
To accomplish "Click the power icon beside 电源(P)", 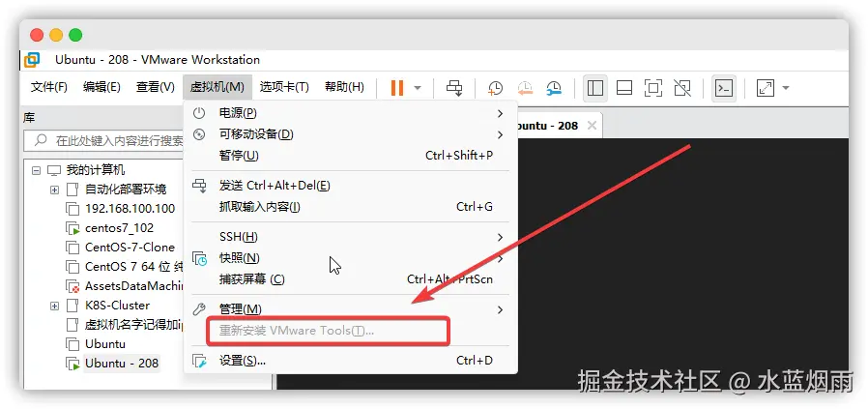I will pyautogui.click(x=199, y=113).
